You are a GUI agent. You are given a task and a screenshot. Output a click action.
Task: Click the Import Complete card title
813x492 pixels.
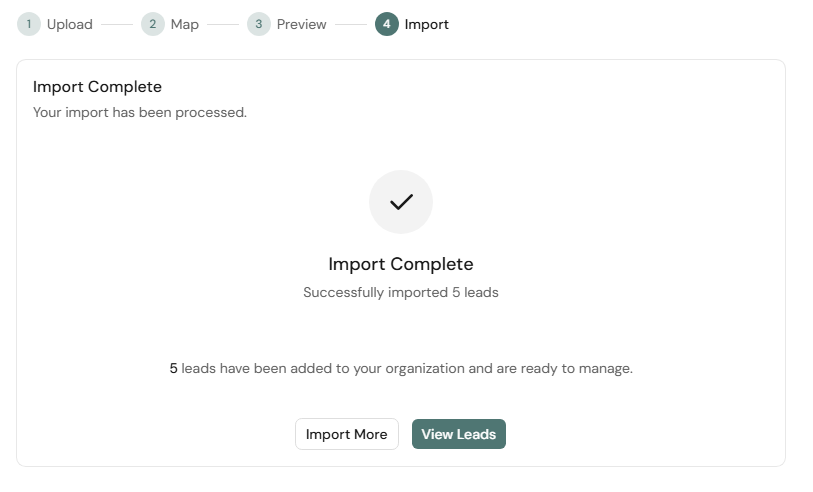pos(97,87)
